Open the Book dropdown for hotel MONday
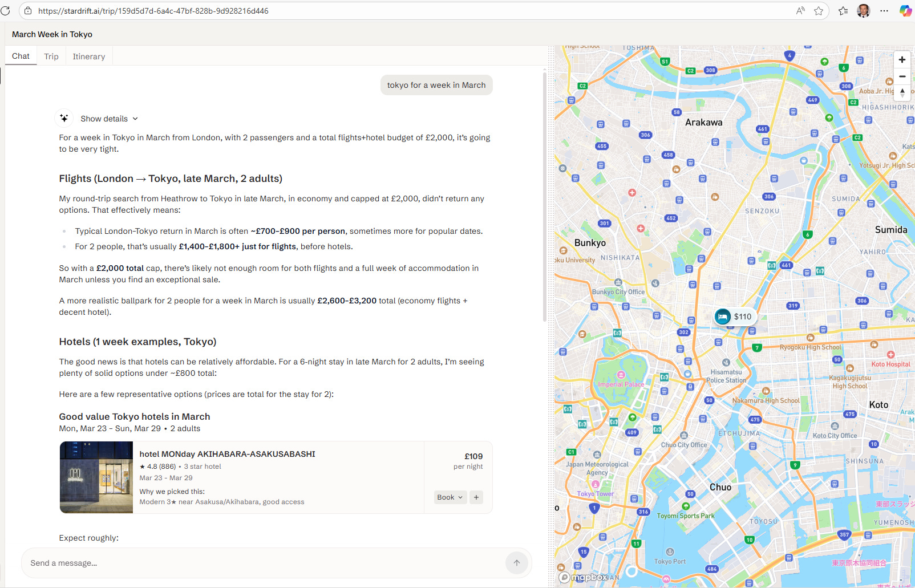This screenshot has width=915, height=588. (450, 497)
